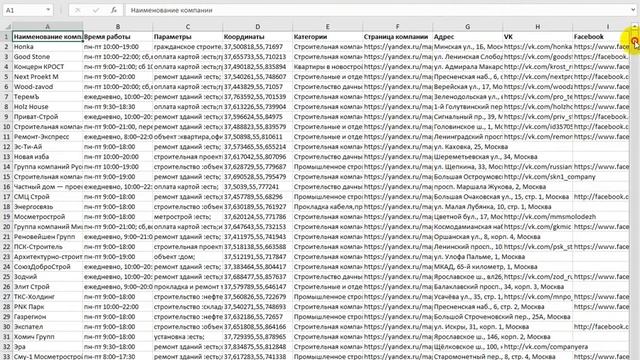Click the vertical scrollbar up arrow

[x=635, y=27]
